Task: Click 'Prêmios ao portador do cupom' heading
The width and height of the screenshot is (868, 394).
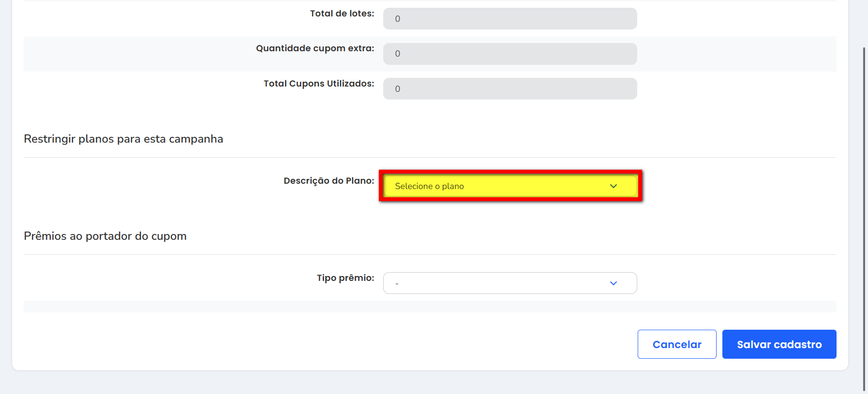Action: 105,236
